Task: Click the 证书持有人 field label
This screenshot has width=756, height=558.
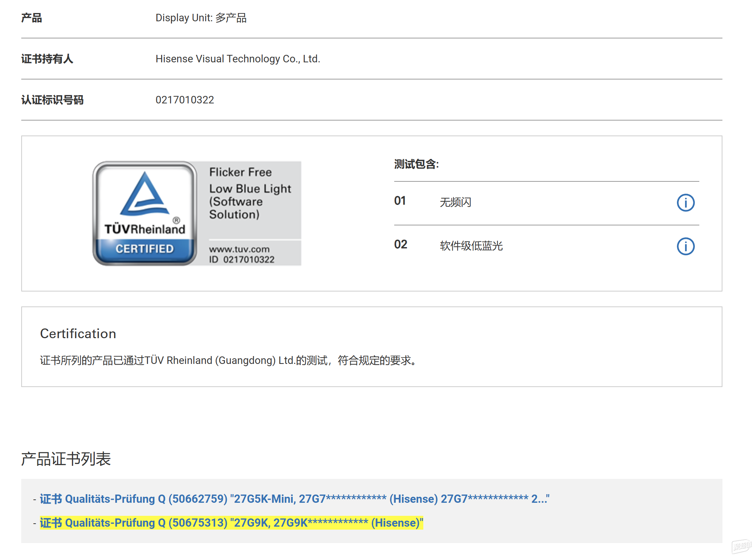Action: pyautogui.click(x=47, y=59)
